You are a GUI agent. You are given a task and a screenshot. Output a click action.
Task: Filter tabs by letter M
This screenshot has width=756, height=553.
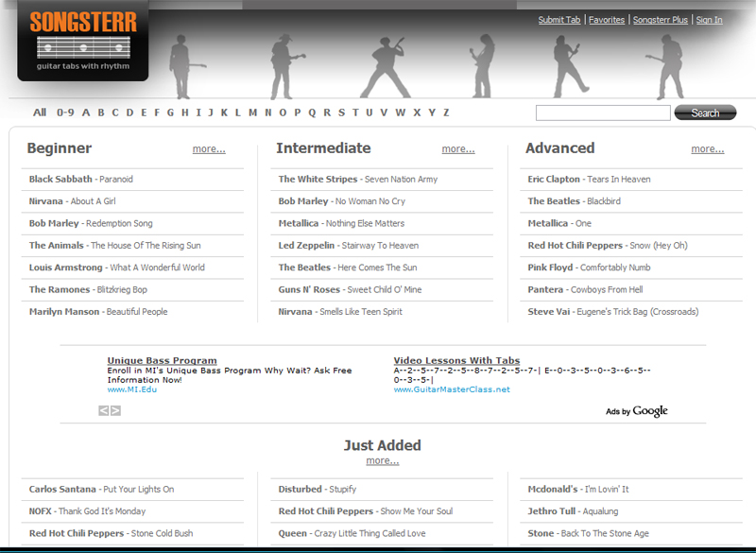coord(252,112)
